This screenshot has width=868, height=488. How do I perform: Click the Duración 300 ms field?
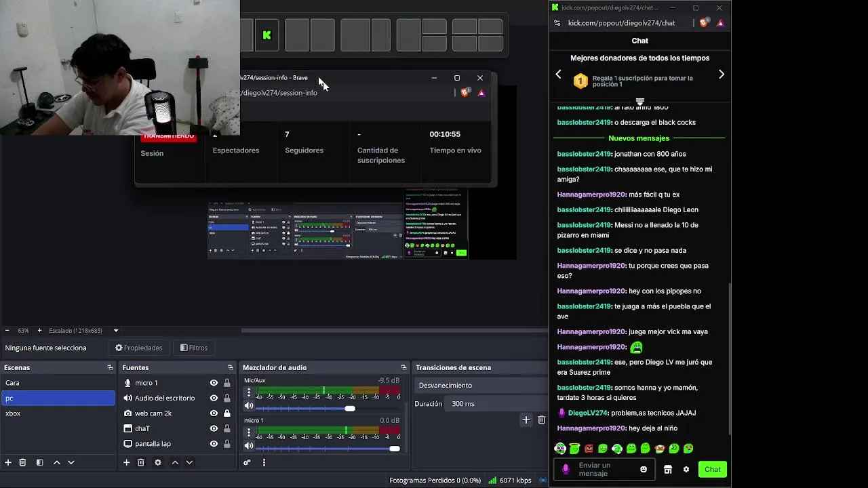pyautogui.click(x=498, y=404)
